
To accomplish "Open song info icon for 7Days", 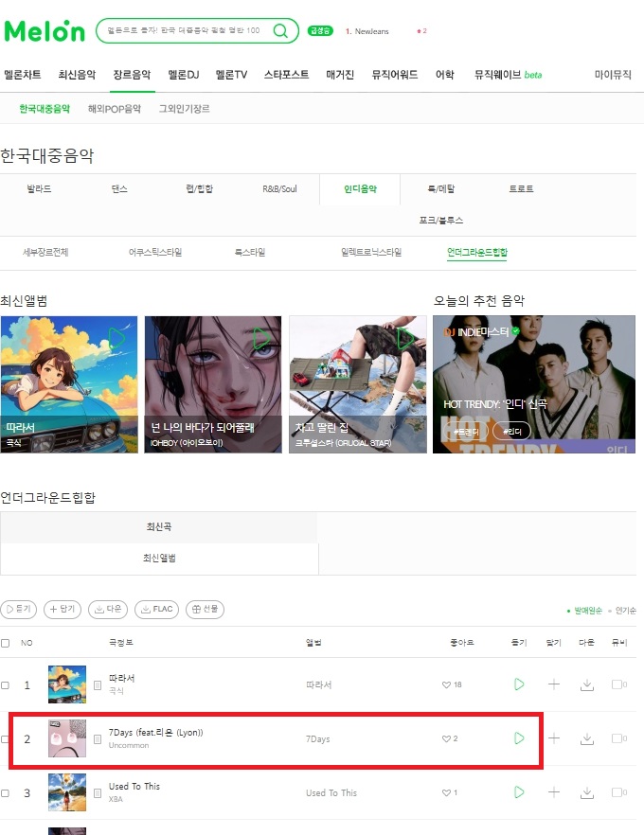I will tap(98, 739).
